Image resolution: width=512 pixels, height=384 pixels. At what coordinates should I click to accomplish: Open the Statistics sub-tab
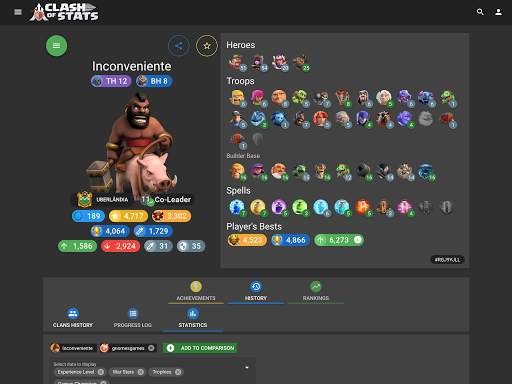pyautogui.click(x=193, y=318)
